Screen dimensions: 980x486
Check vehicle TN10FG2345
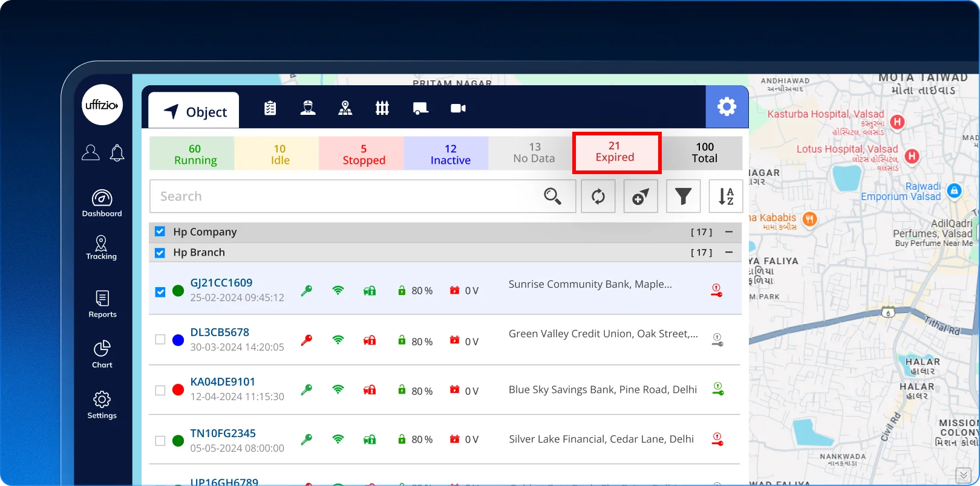point(160,441)
